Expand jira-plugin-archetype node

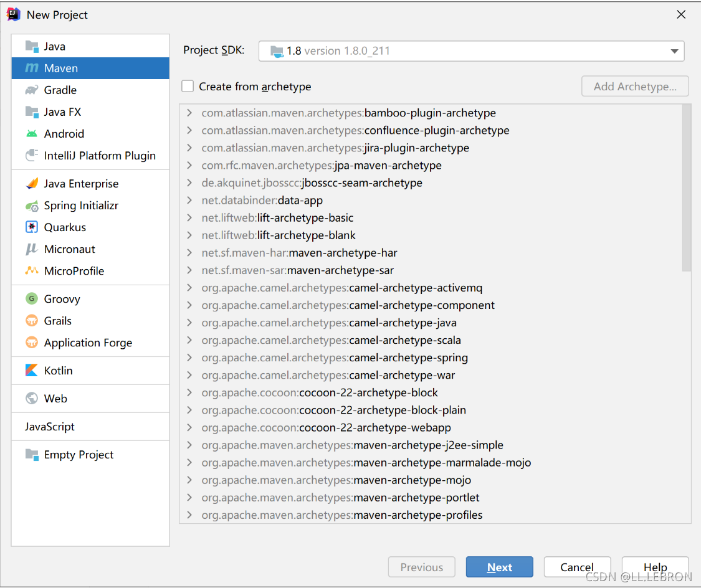(x=189, y=148)
